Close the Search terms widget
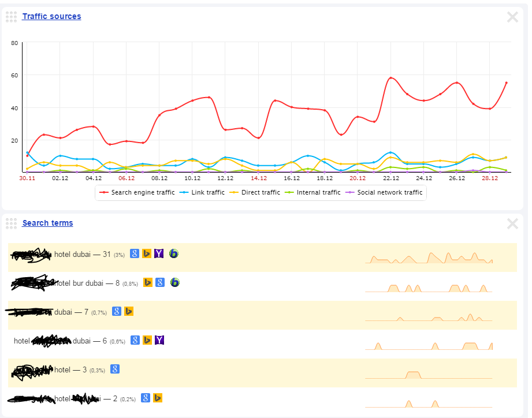532x418 pixels. pyautogui.click(x=512, y=224)
